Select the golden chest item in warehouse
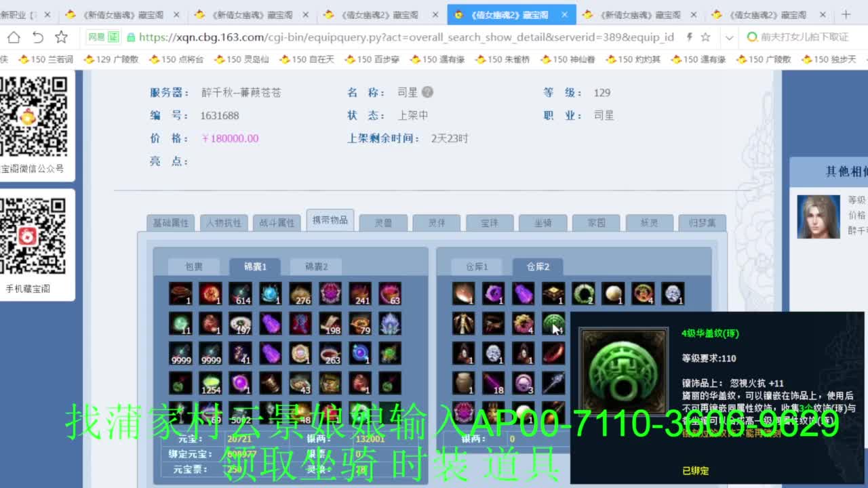Viewport: 868px width, 488px height. (x=553, y=293)
